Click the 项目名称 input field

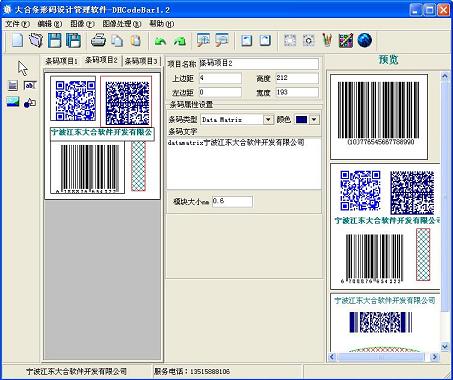pyautogui.click(x=259, y=63)
